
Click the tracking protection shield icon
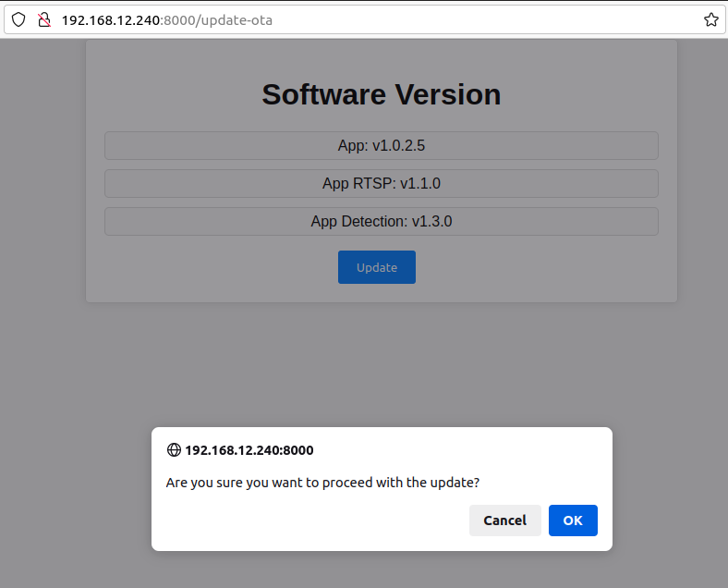pos(18,19)
